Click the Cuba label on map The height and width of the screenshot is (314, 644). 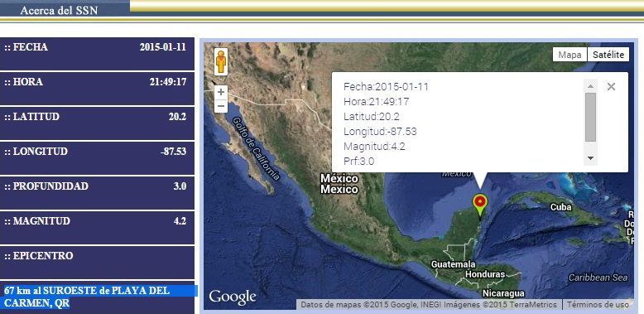[x=560, y=208]
